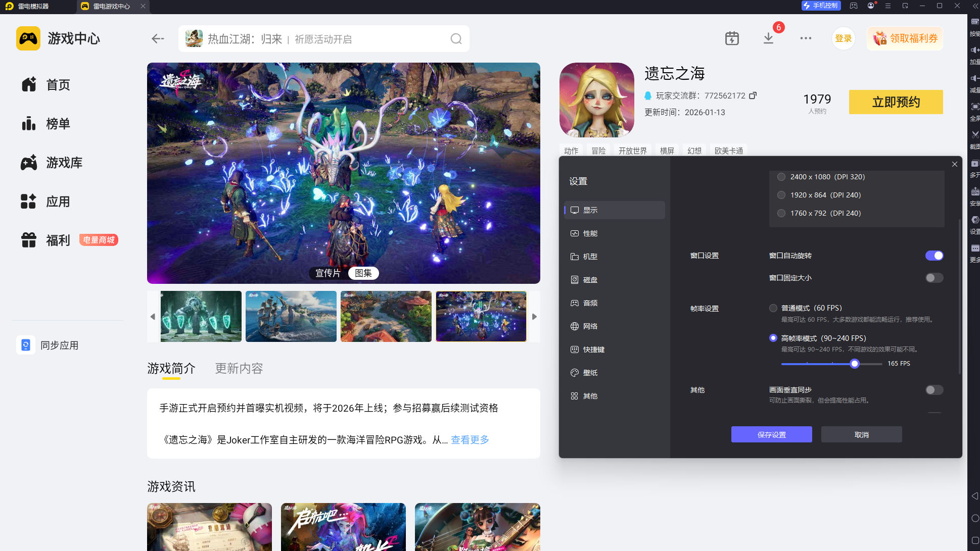Select 普通模式 (60 FPS) radio button
Image resolution: width=980 pixels, height=551 pixels.
click(x=773, y=308)
